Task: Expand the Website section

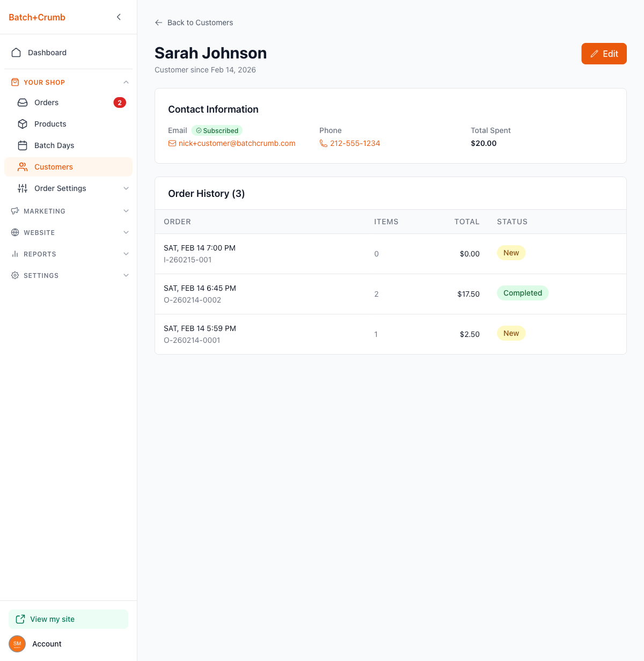Action: click(x=126, y=232)
